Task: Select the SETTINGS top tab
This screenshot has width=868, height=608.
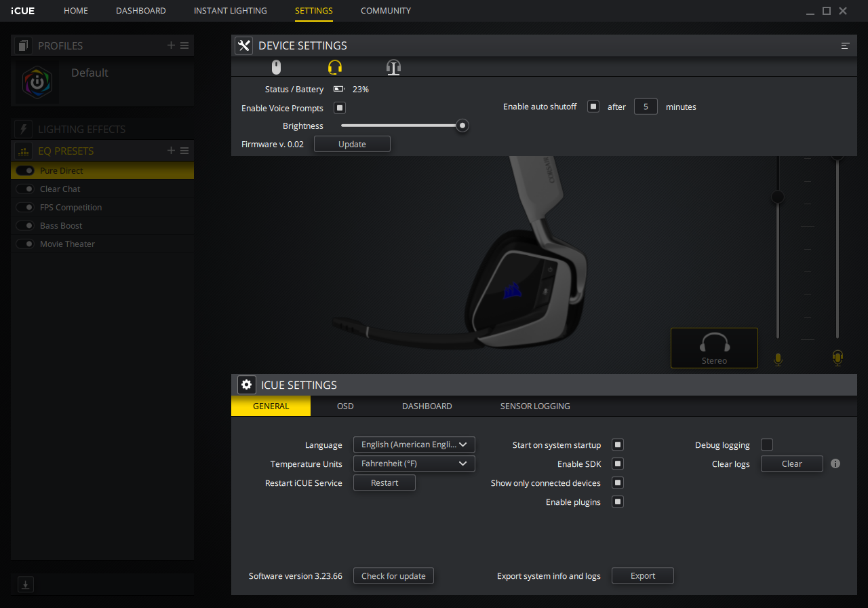Action: pyautogui.click(x=314, y=11)
